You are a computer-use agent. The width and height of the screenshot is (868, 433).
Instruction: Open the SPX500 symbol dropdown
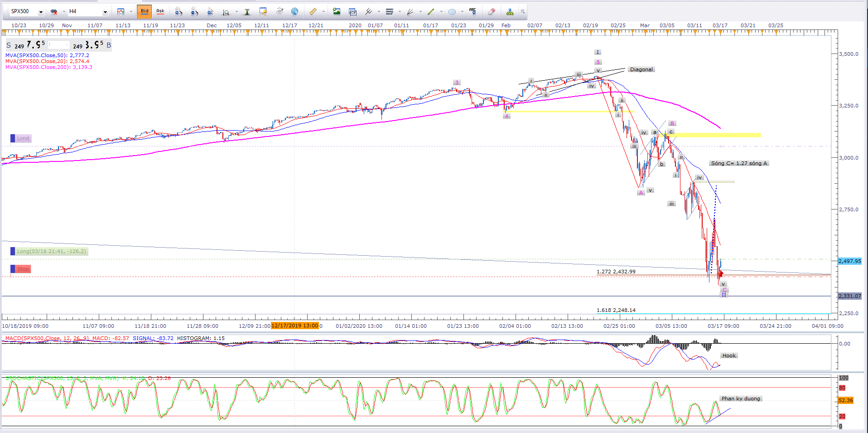coord(41,12)
